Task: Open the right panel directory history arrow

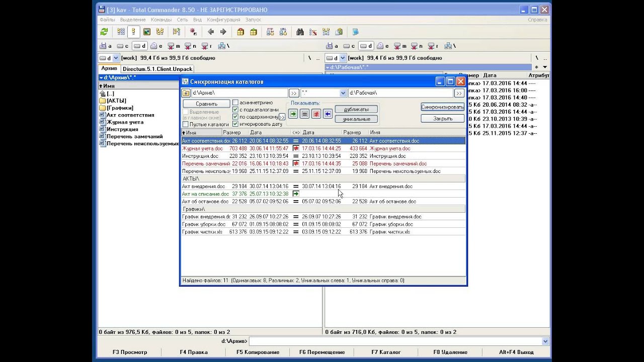Action: tap(545, 67)
